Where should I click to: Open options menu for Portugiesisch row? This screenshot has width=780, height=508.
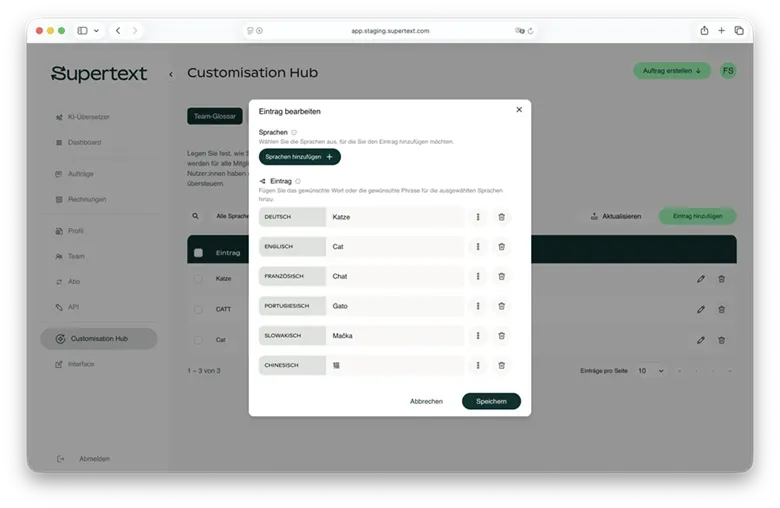[x=477, y=306]
